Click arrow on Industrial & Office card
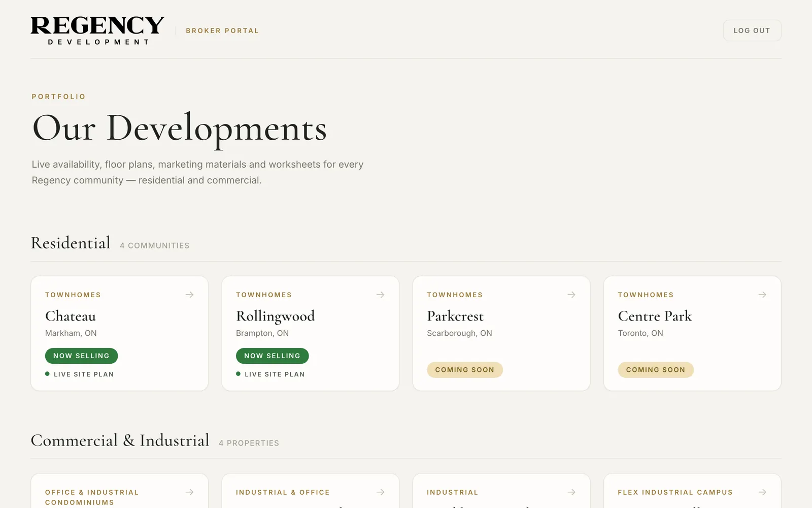This screenshot has width=812, height=508. point(380,492)
